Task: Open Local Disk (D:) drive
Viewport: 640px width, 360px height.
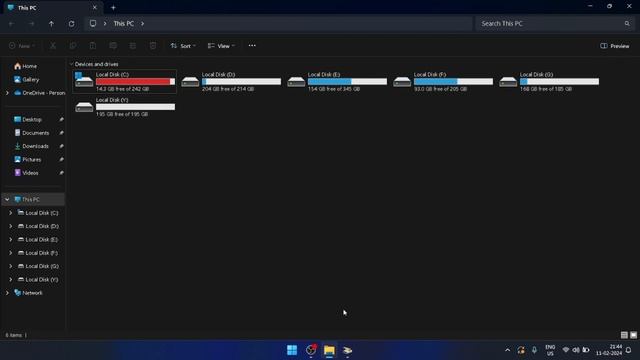Action: [231, 82]
